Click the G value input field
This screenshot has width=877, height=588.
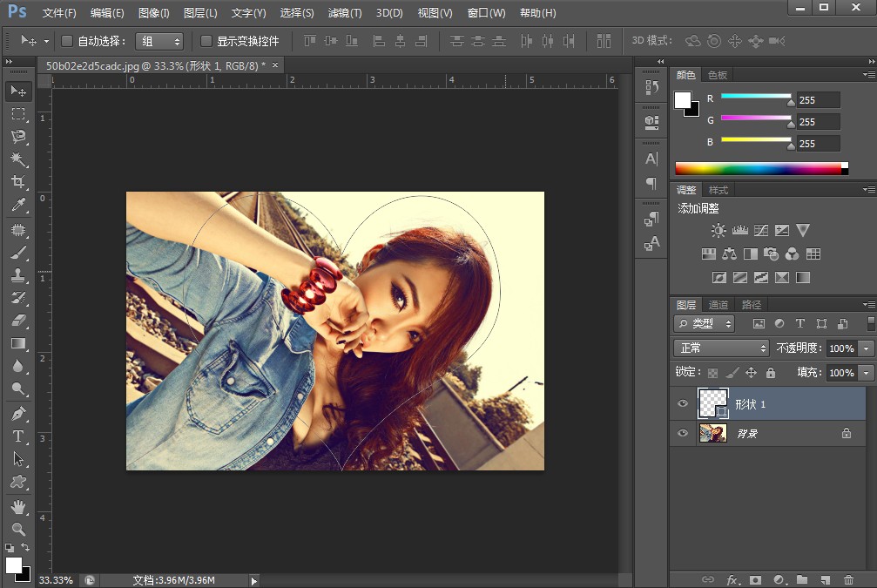[818, 121]
